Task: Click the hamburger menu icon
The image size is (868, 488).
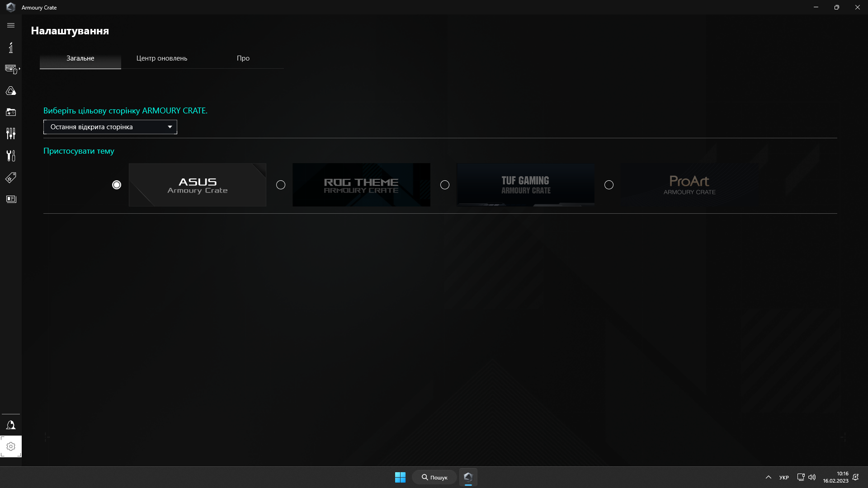Action: point(11,25)
